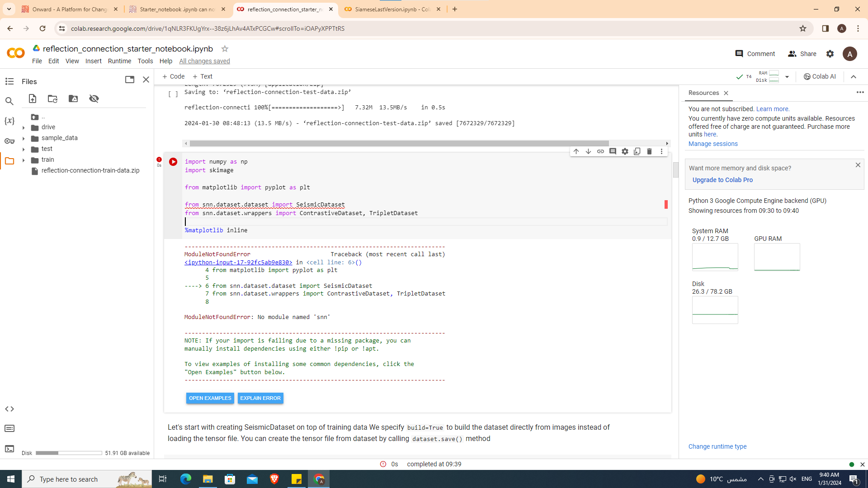Run the numpy import cell
This screenshot has width=868, height=488.
pyautogui.click(x=173, y=161)
